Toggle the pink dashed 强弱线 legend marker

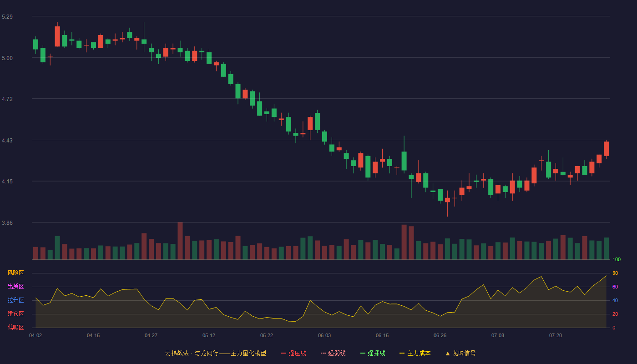click(x=323, y=353)
